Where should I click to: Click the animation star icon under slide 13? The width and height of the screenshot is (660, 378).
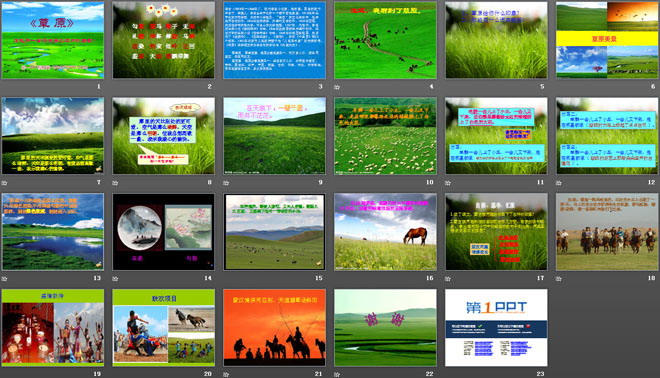pos(4,279)
